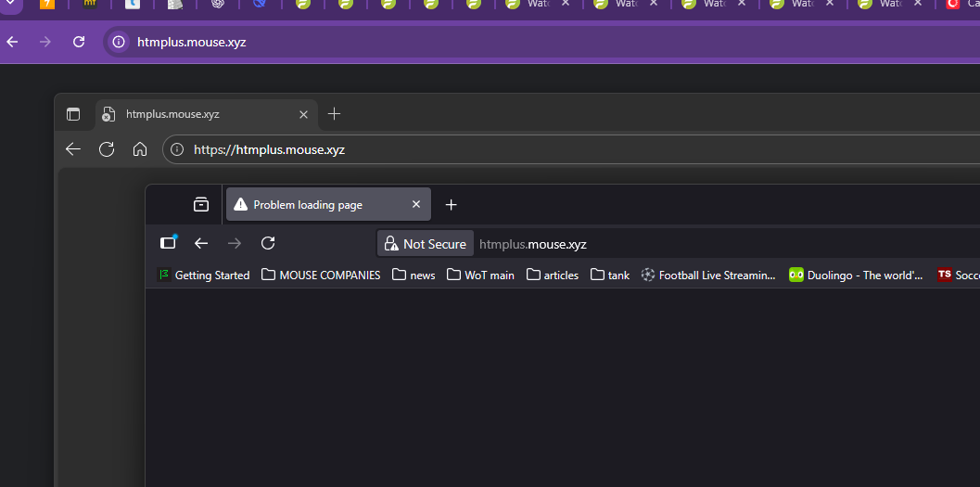Click the https://htmplus.mouse.xyz address field
Image resolution: width=980 pixels, height=487 pixels.
click(570, 150)
